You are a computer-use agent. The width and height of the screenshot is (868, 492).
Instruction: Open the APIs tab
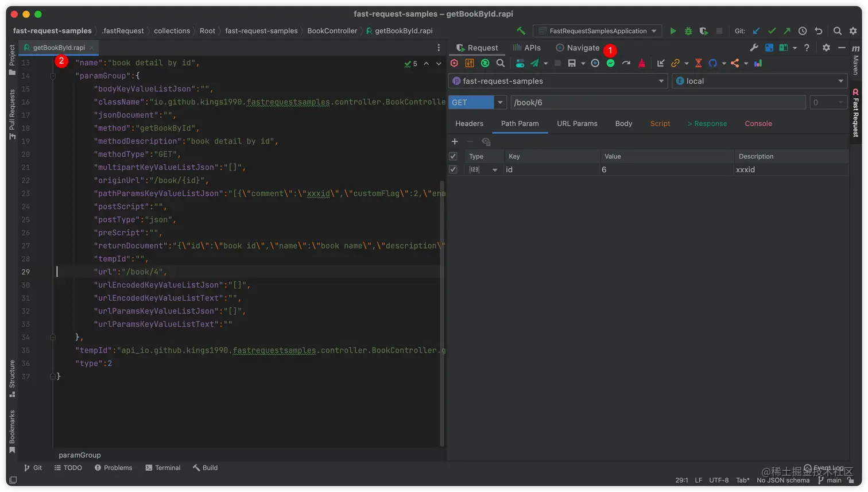(x=526, y=48)
